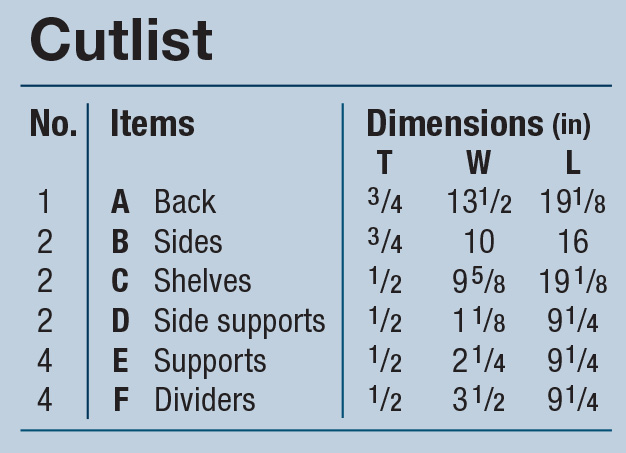The width and height of the screenshot is (626, 453).
Task: Click the 'Side supports' item name
Action: point(239,321)
